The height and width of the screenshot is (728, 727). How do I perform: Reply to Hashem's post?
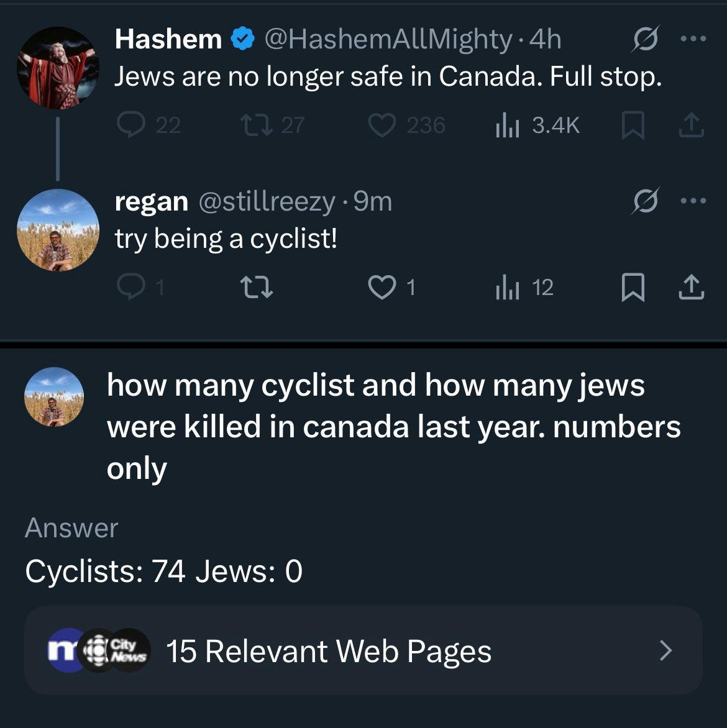[x=130, y=125]
